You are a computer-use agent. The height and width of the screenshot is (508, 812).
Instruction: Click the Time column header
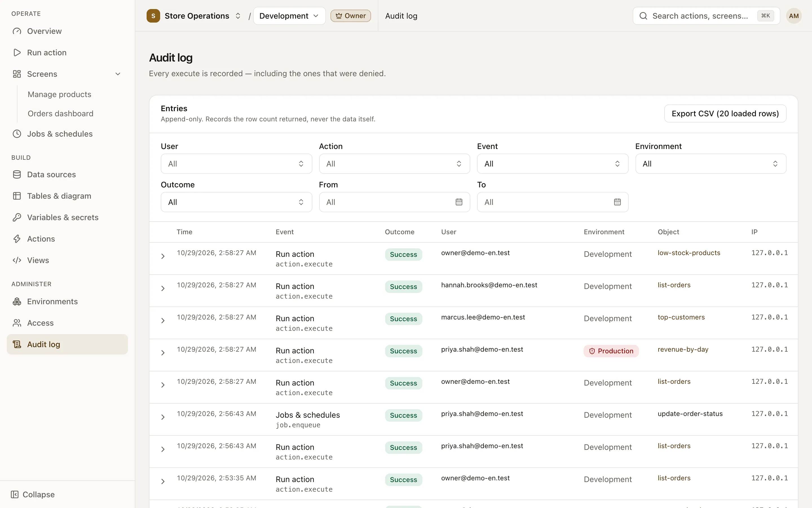coord(185,232)
